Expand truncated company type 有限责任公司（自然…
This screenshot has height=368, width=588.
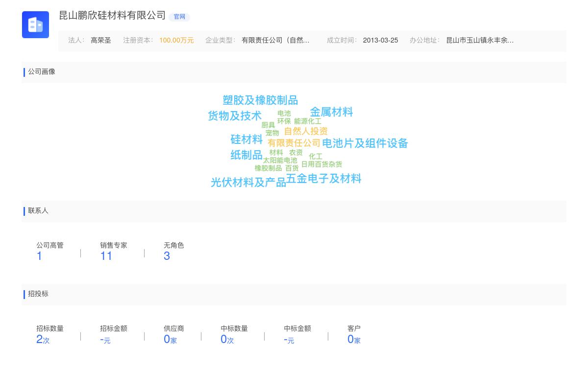(275, 41)
